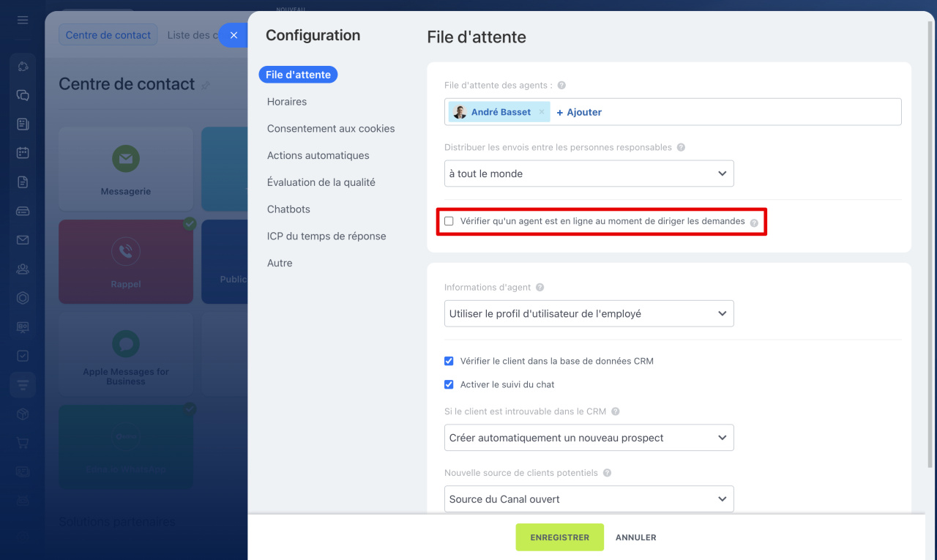This screenshot has height=560, width=937.
Task: Open the calendar icon in the left sidebar
Action: 23,153
